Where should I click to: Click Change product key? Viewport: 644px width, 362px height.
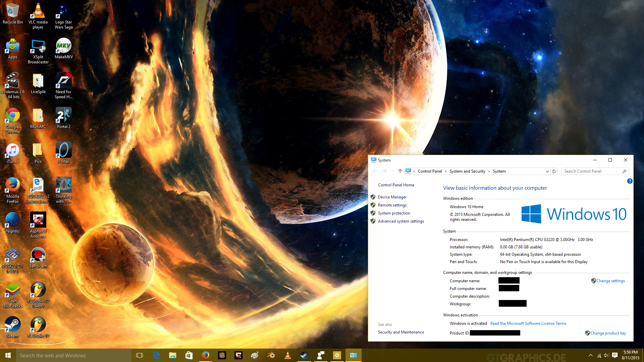[x=608, y=333]
